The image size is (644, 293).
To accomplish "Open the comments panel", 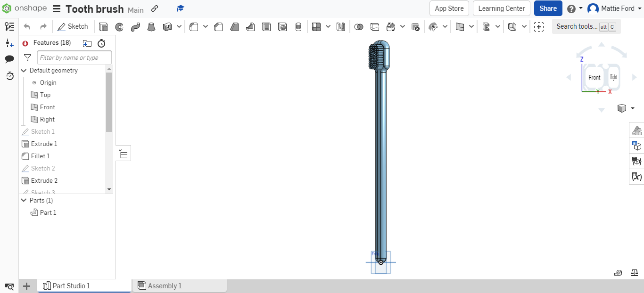I will coord(9,58).
